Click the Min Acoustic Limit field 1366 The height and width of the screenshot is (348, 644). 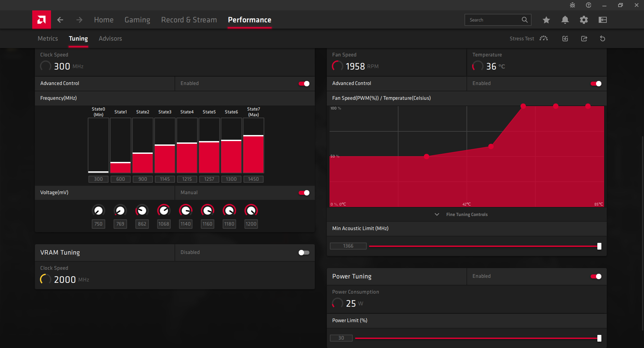tap(348, 246)
